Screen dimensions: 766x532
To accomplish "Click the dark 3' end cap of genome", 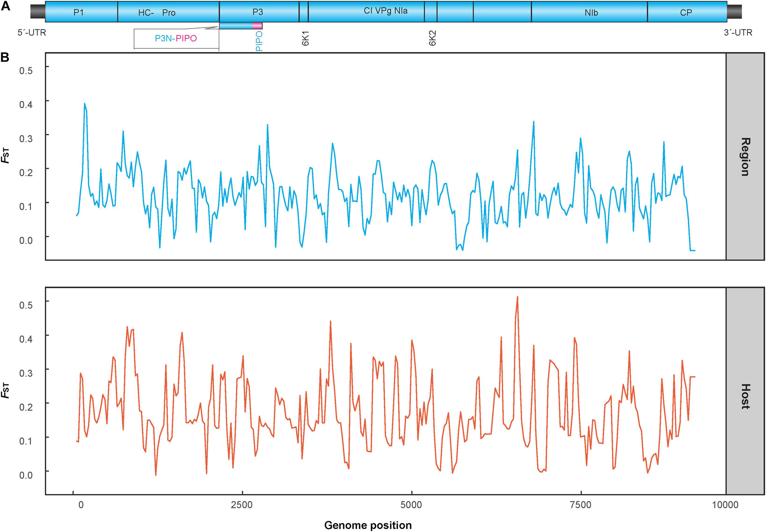I will coord(734,12).
